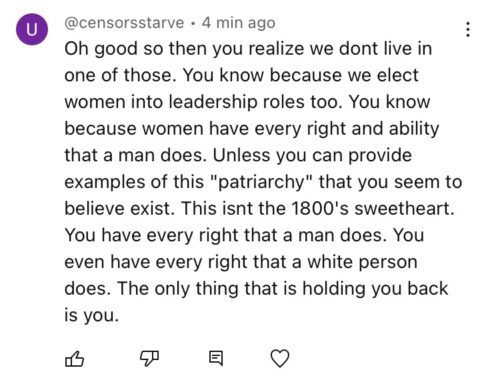Heart the comment from @censorsstarve

280,359
